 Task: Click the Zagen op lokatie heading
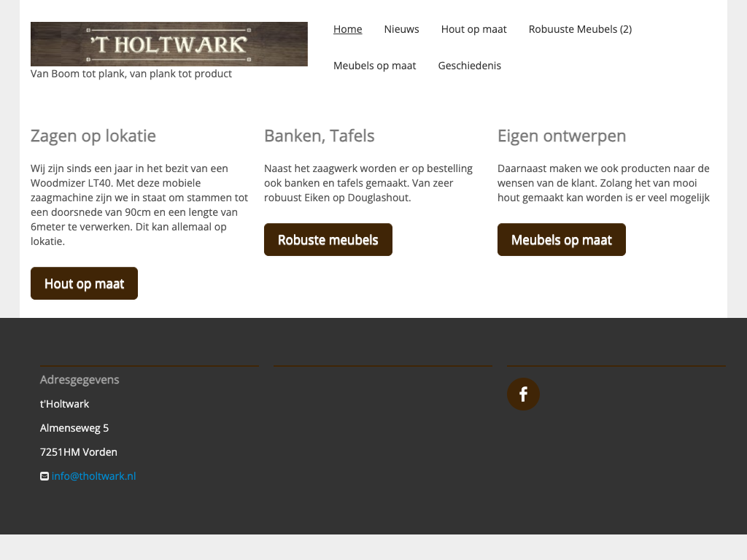(93, 136)
